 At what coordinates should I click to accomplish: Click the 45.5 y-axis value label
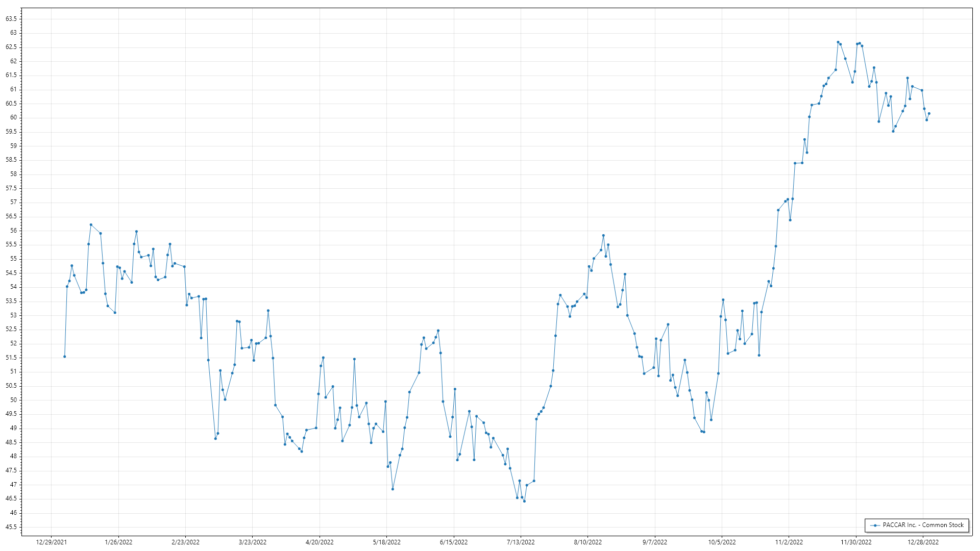[11, 527]
